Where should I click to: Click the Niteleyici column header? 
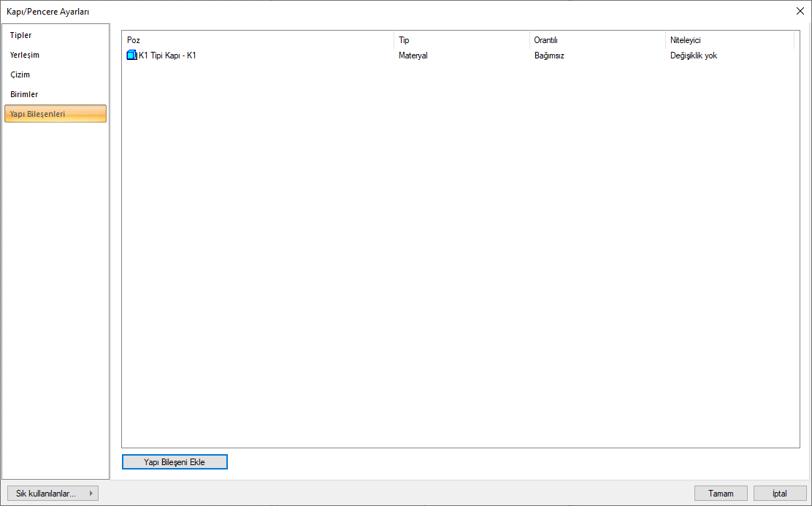point(729,40)
